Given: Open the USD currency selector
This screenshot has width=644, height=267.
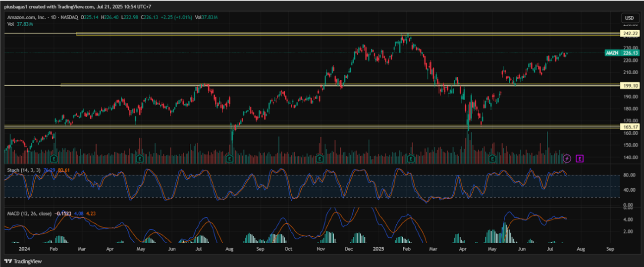Looking at the screenshot, I should 629,18.
